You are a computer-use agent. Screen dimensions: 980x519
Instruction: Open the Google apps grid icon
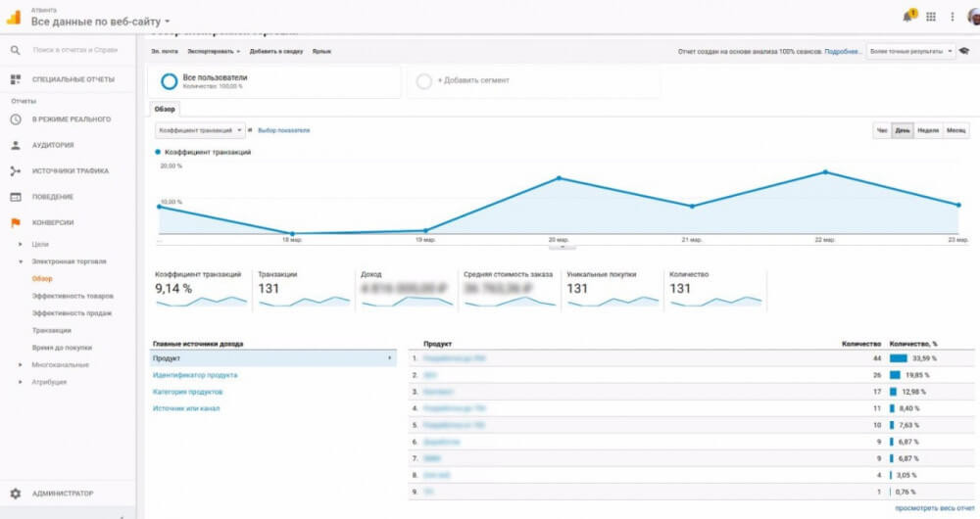[x=931, y=17]
